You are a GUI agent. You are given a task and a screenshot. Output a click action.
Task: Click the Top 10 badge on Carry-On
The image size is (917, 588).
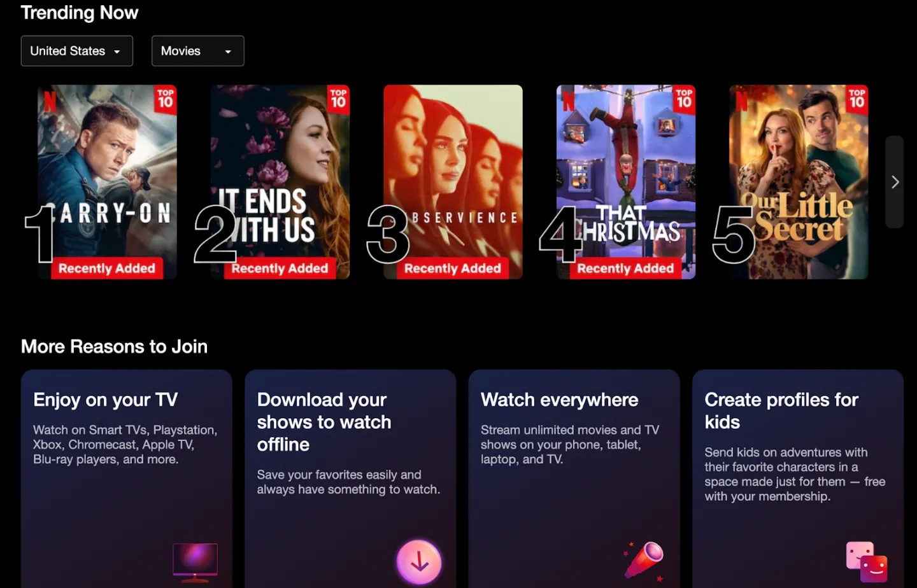point(166,99)
